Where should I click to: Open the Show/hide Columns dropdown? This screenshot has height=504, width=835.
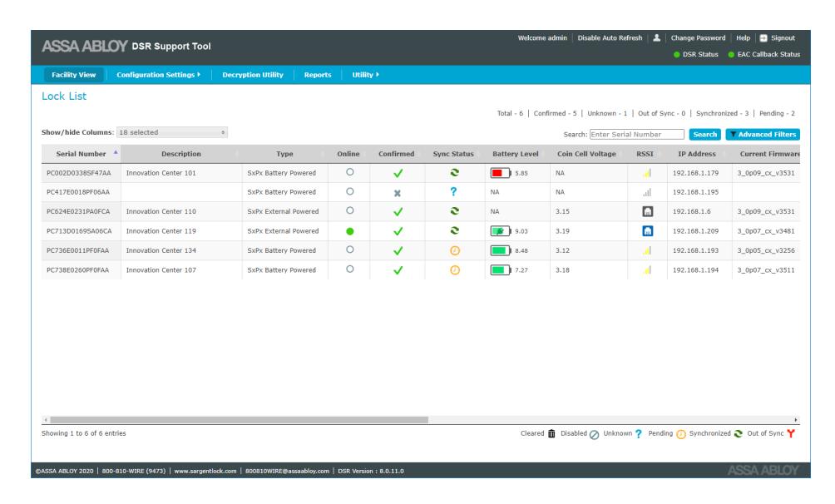172,132
